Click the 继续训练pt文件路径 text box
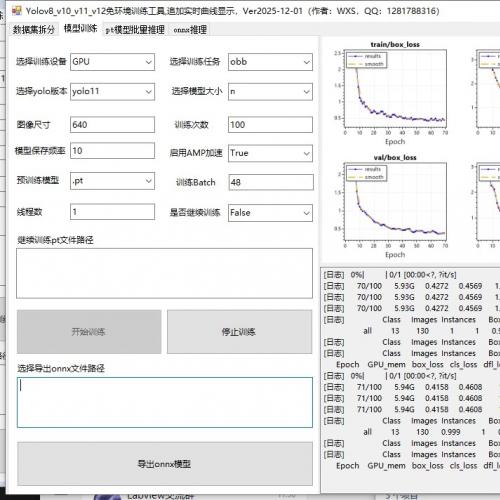Image resolution: width=500 pixels, height=500 pixels. pos(164,273)
